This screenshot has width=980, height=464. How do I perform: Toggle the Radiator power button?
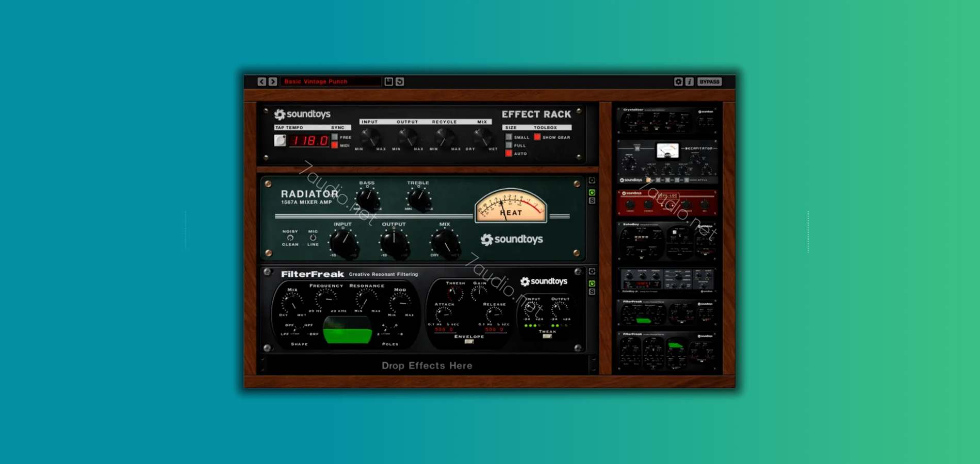coord(592,192)
